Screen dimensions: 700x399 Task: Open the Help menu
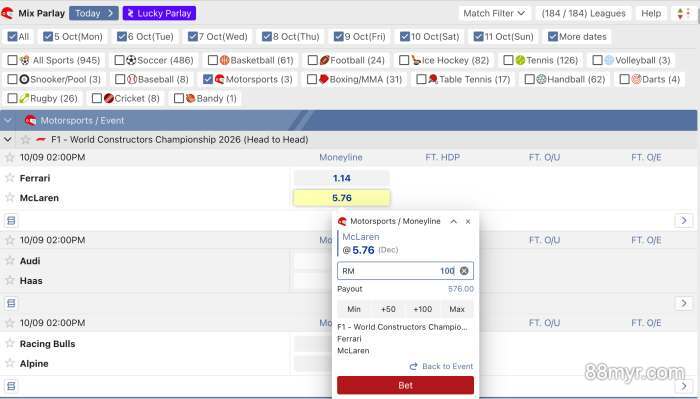click(651, 13)
